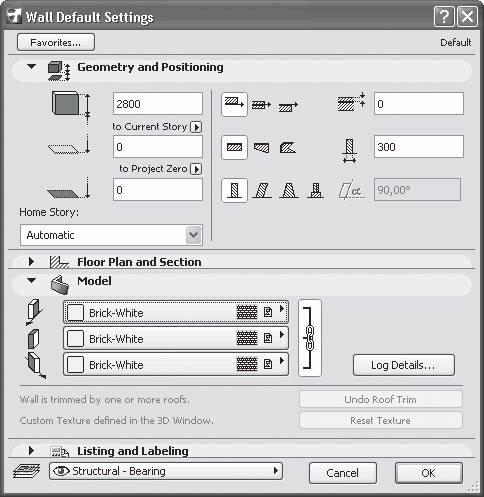484x497 pixels.
Task: Open the Home Story Automatic dropdown
Action: pos(111,235)
